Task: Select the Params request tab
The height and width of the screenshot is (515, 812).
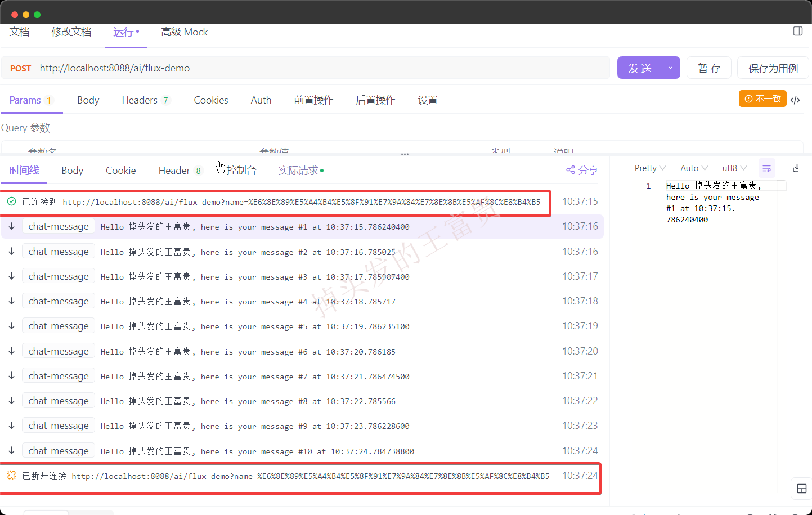Action: coord(31,100)
